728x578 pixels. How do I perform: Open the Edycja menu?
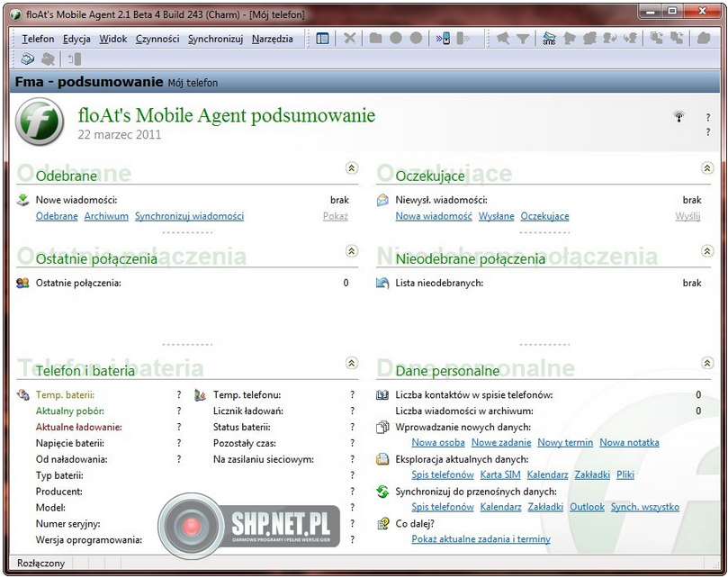[x=76, y=39]
